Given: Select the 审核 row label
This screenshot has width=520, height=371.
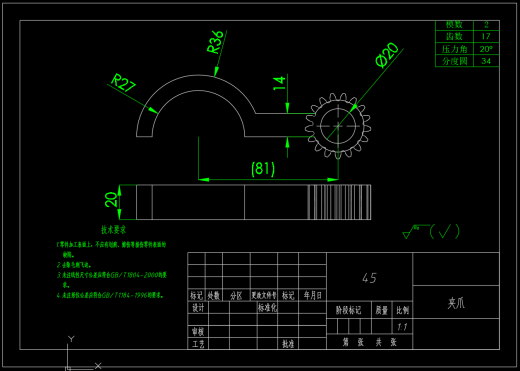Looking at the screenshot, I should coord(198,332).
